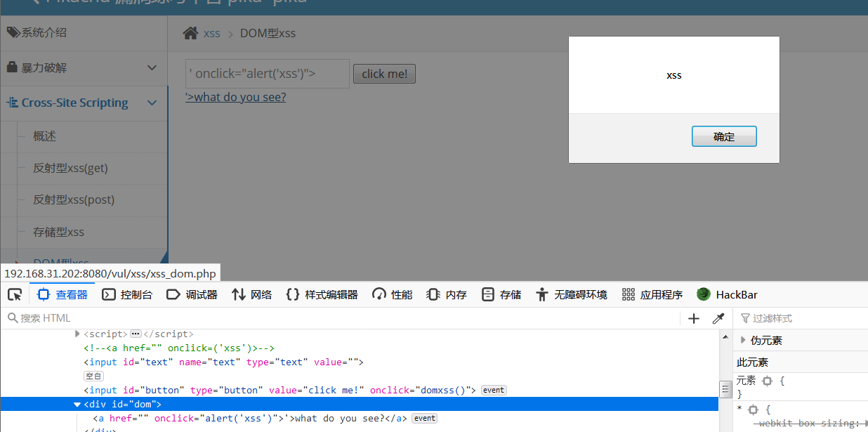The height and width of the screenshot is (432, 868).
Task: Click the '>what do you see?' link
Action: pos(236,97)
